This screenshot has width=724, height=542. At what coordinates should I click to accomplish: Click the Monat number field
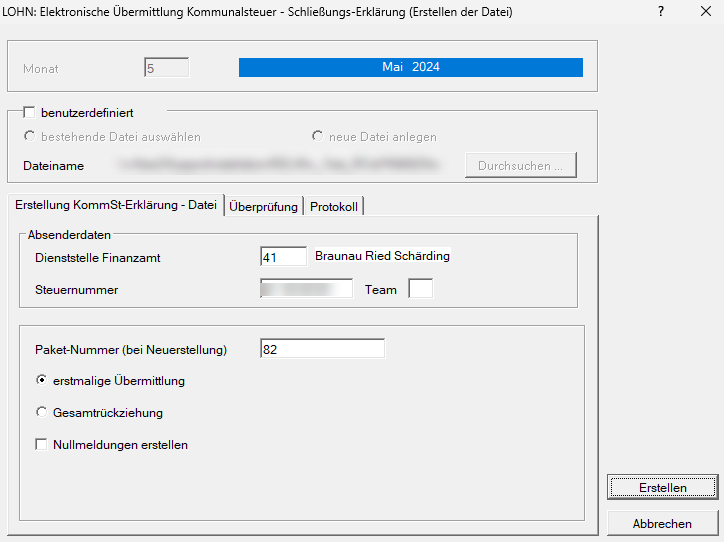[166, 68]
